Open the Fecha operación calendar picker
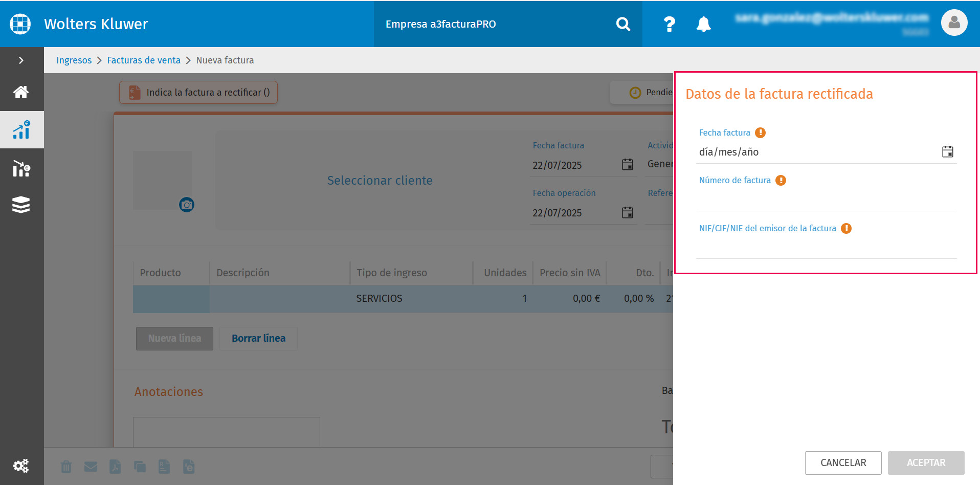The height and width of the screenshot is (485, 980). 628,212
